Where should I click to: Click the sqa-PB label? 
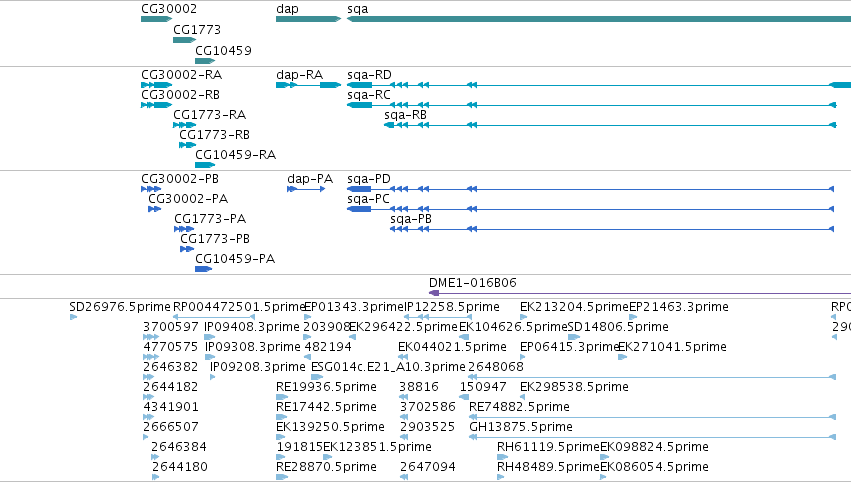point(411,219)
